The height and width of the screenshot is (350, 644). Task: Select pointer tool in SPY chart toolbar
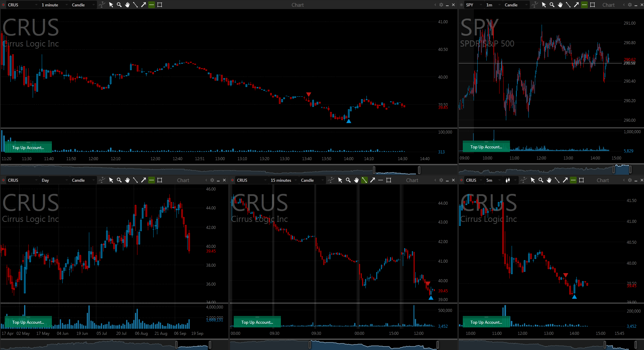(544, 5)
